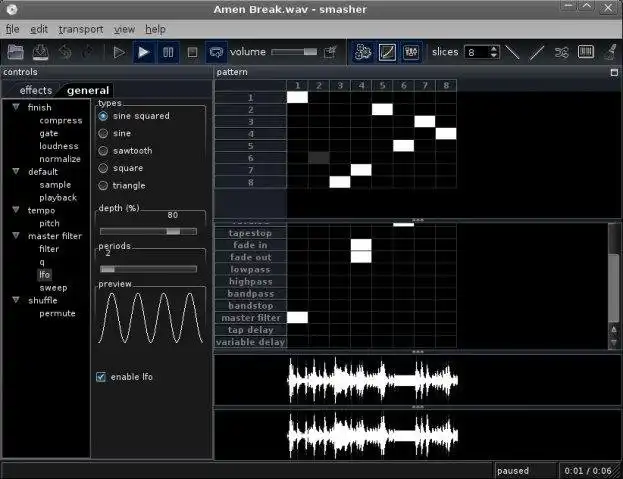
Task: Decrease slices with the spinner down arrow
Action: [x=494, y=55]
